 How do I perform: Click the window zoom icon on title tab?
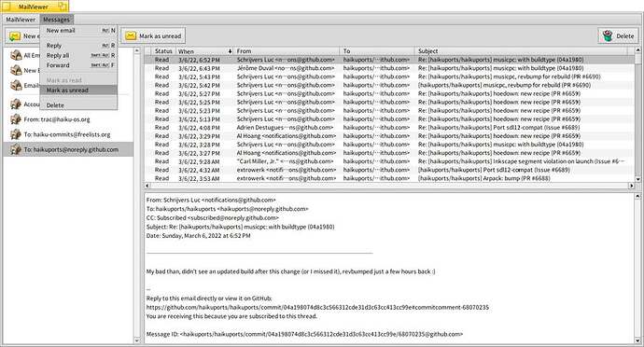(x=63, y=7)
